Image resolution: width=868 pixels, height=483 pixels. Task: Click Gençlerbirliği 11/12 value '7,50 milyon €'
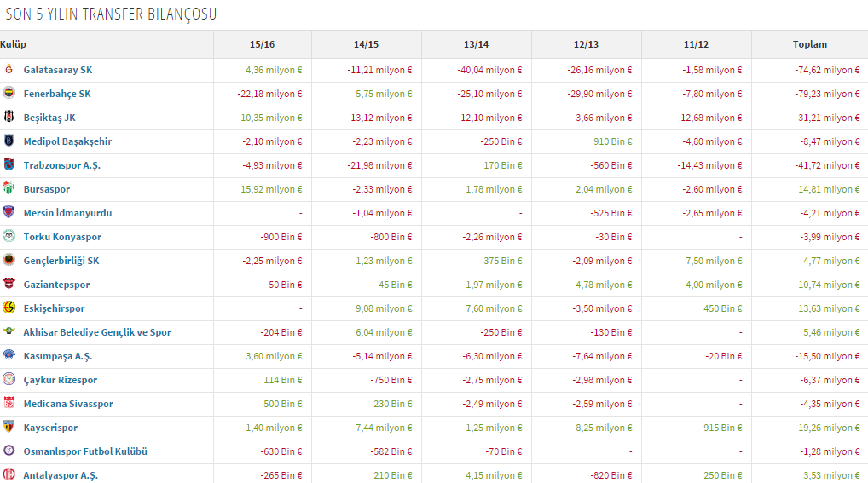(x=714, y=261)
